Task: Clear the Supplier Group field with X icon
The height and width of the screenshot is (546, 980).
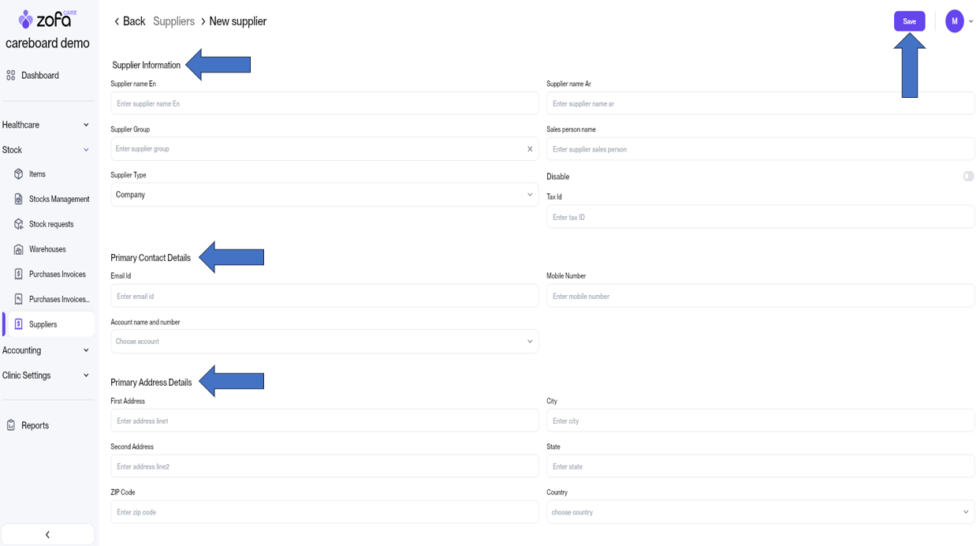Action: pyautogui.click(x=530, y=149)
